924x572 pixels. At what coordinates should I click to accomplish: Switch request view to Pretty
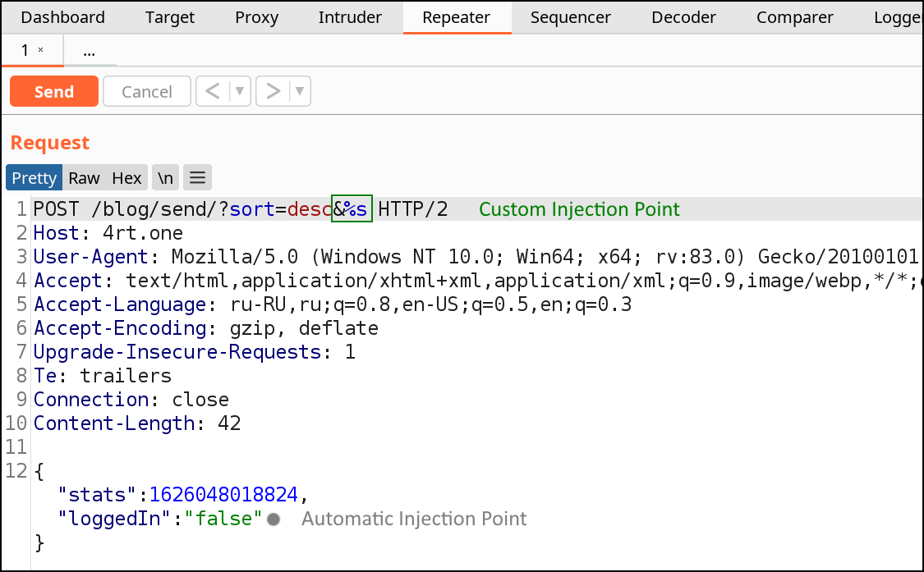[34, 178]
